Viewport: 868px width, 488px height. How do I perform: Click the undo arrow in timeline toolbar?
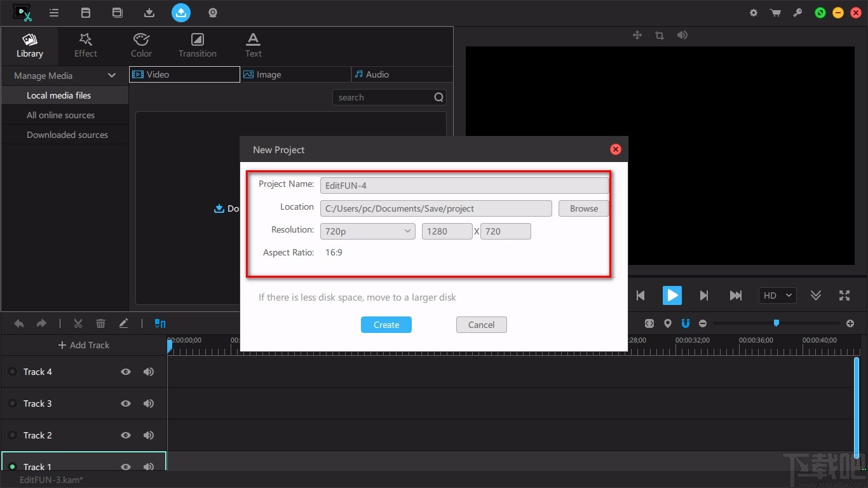pyautogui.click(x=19, y=323)
